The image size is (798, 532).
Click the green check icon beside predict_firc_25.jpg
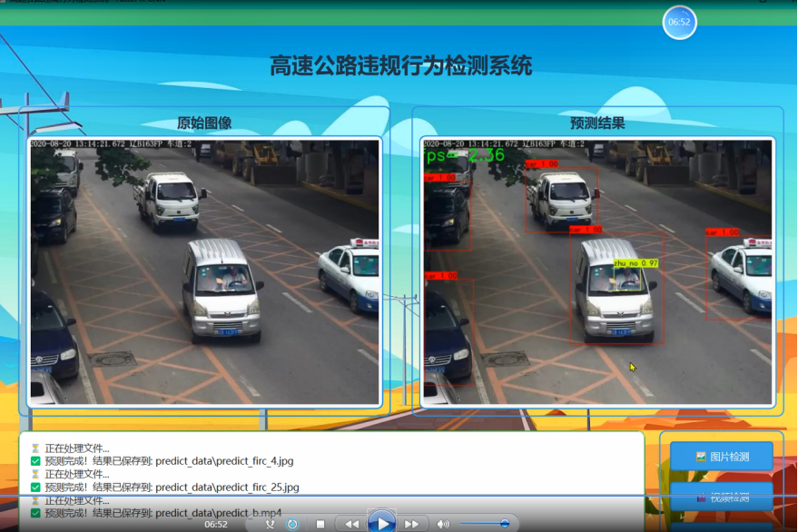[35, 488]
